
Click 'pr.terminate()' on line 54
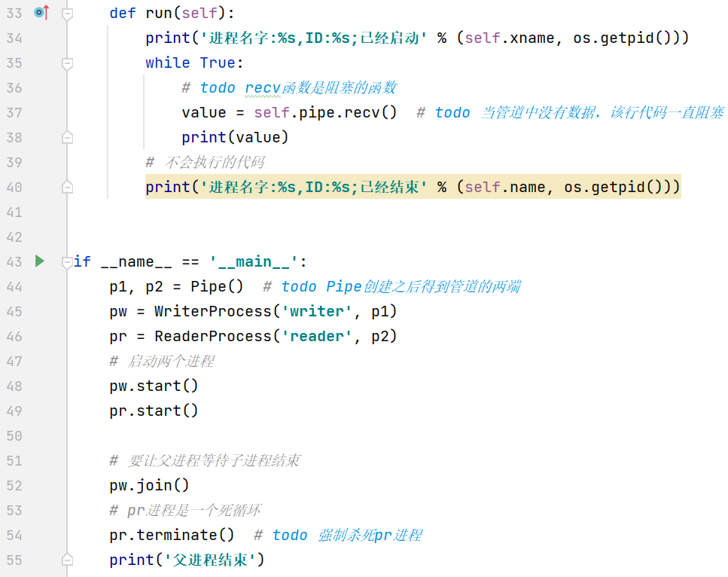point(172,535)
